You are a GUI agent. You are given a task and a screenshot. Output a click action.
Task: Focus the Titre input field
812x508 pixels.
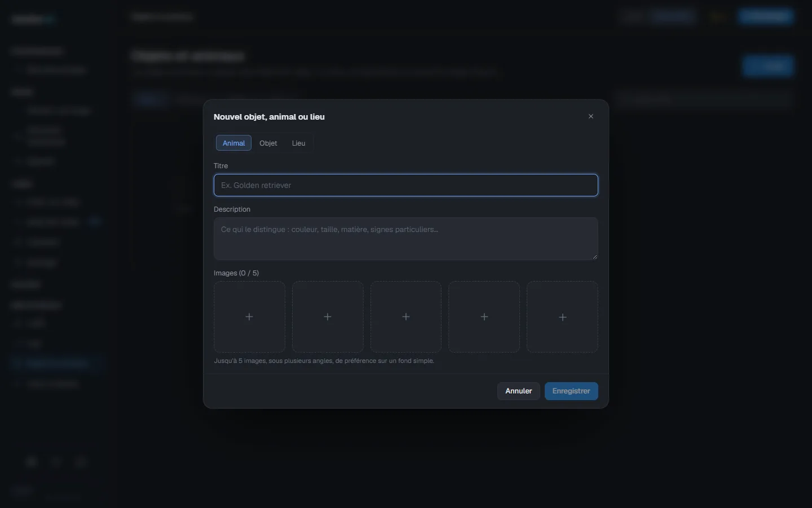(406, 185)
